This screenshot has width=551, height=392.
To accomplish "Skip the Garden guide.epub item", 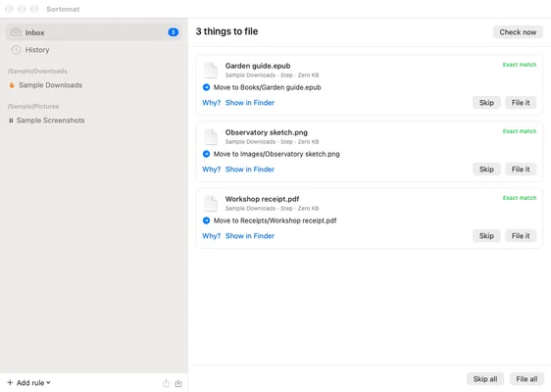I will pyautogui.click(x=486, y=103).
